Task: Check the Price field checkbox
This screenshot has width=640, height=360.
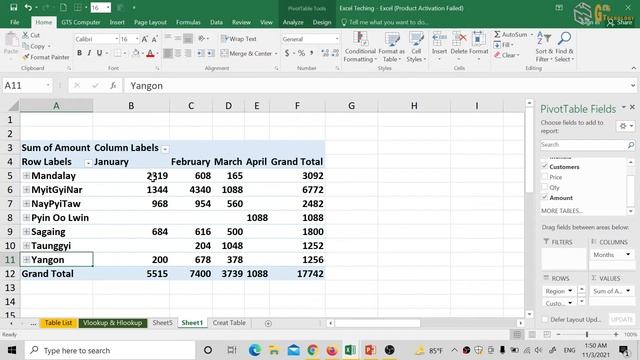Action: (544, 177)
